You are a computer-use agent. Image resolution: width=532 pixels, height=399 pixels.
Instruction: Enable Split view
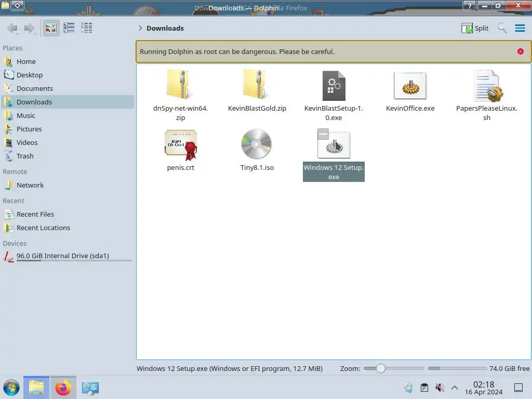pos(475,28)
